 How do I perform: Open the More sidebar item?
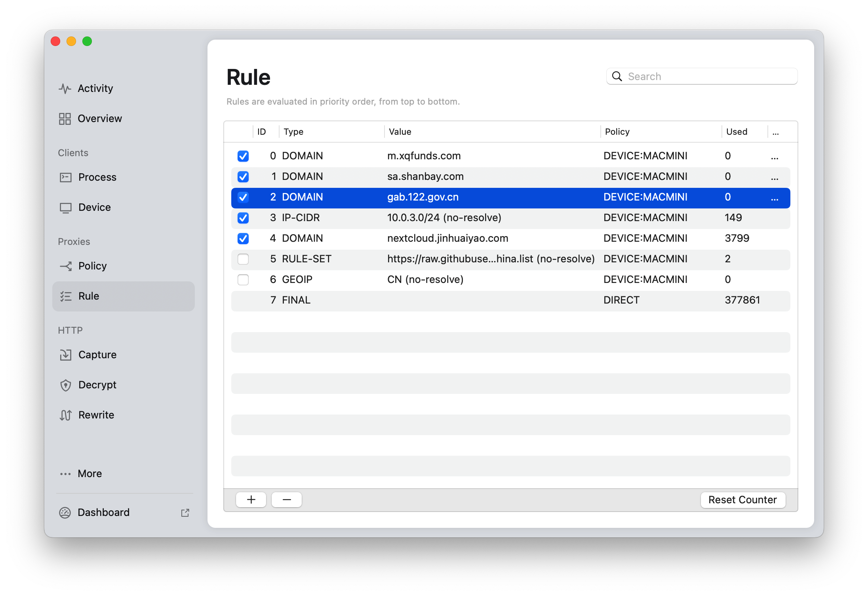click(x=89, y=474)
